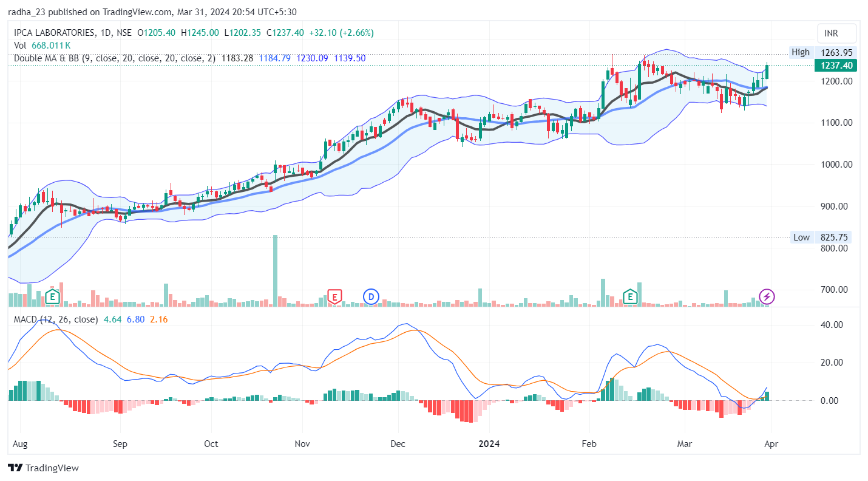Click the Aug label on time axis

[x=20, y=444]
